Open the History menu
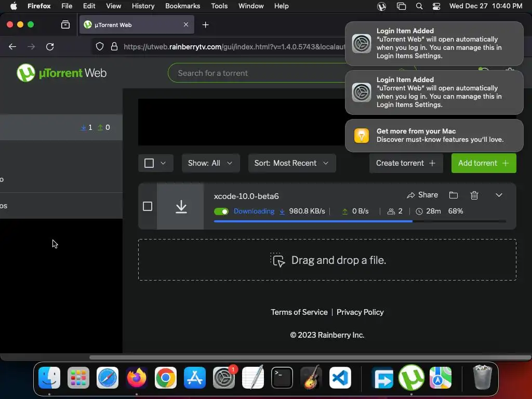 tap(143, 6)
